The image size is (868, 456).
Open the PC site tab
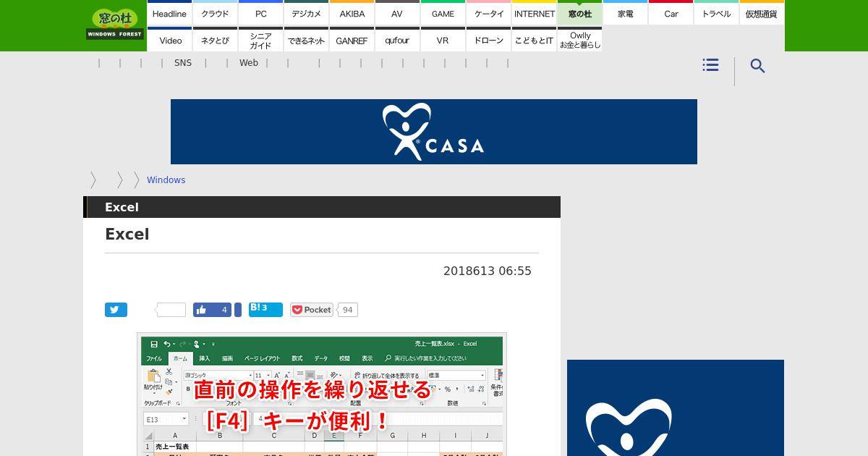261,14
